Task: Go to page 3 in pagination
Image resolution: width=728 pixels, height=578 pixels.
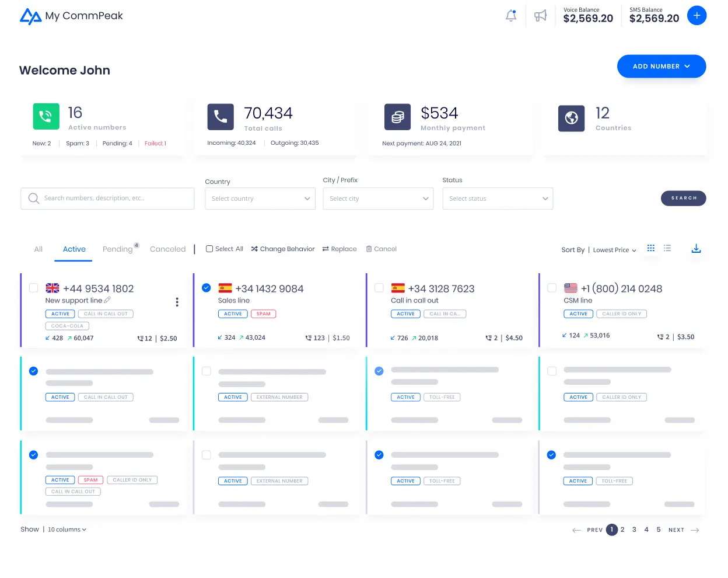Action: point(634,530)
